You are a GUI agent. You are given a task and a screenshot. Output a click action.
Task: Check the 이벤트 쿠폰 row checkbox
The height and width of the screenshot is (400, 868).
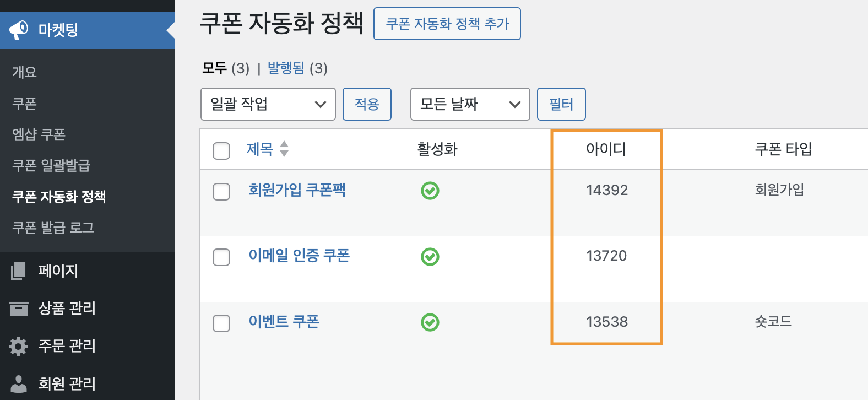[221, 323]
